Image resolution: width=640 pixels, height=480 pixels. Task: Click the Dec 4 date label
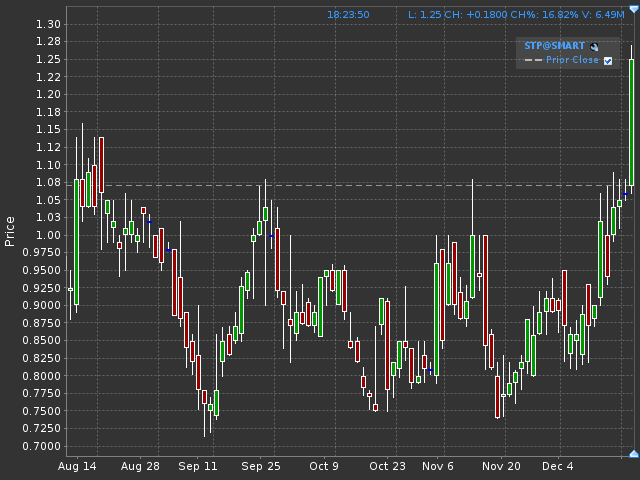[557, 466]
